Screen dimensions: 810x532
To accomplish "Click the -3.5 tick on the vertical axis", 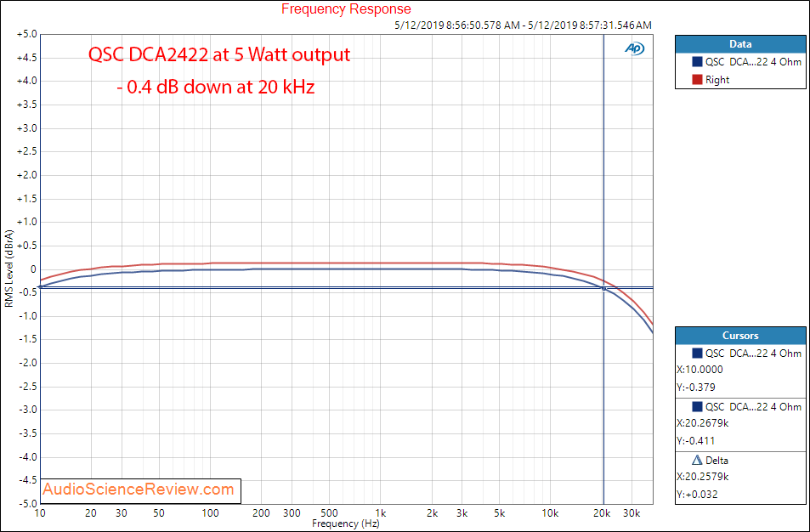I will 26,433.
